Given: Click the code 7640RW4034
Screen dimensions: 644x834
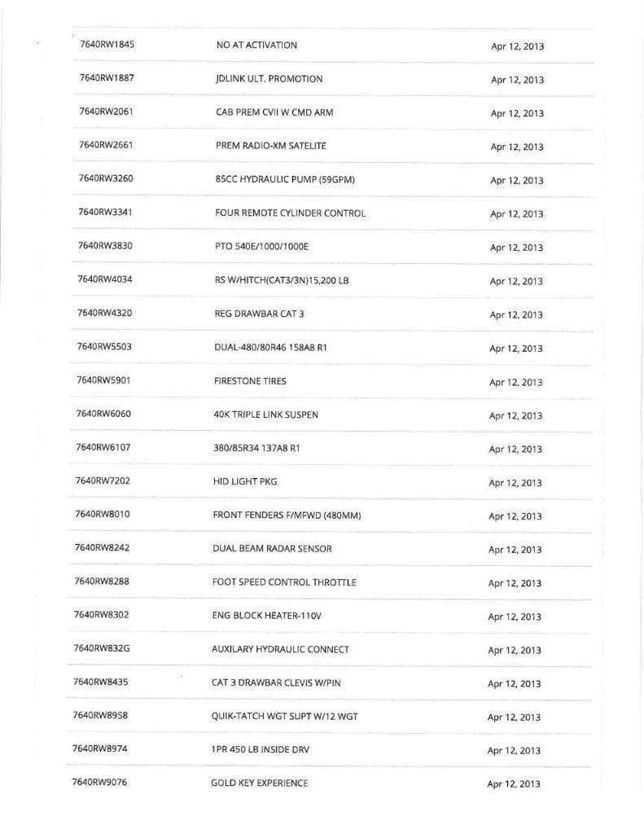Looking at the screenshot, I should (105, 279).
